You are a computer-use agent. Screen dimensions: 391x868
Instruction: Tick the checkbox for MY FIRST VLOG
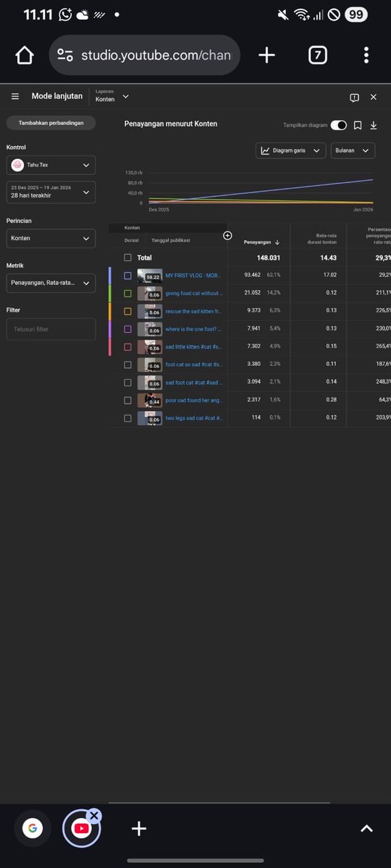127,276
